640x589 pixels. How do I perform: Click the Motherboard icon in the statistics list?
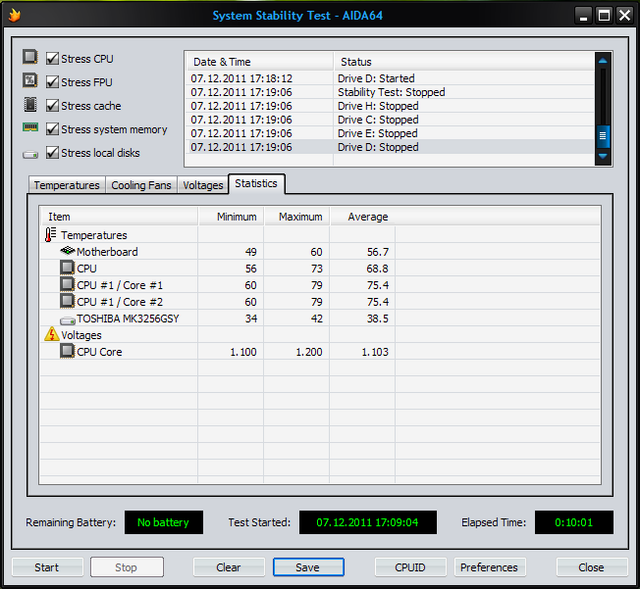pyautogui.click(x=67, y=252)
